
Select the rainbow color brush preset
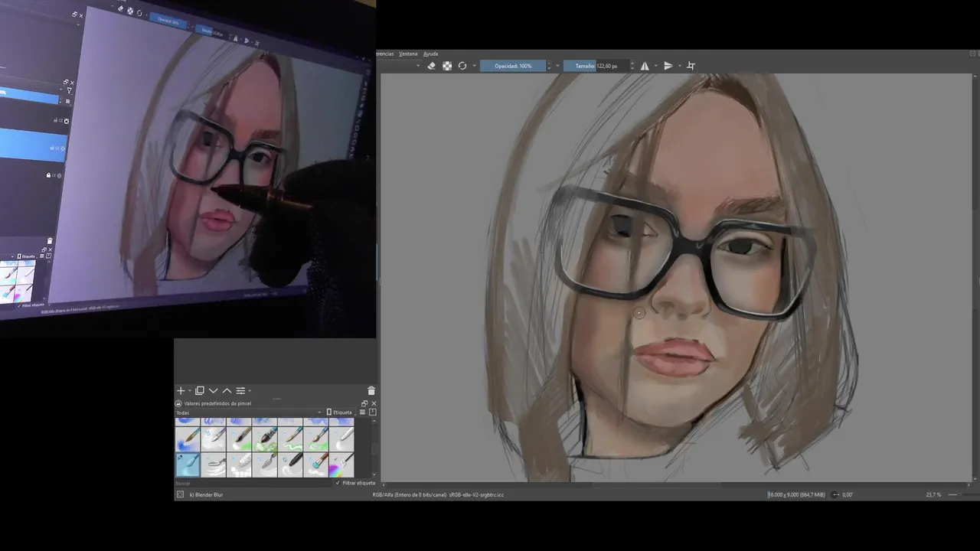tap(341, 465)
